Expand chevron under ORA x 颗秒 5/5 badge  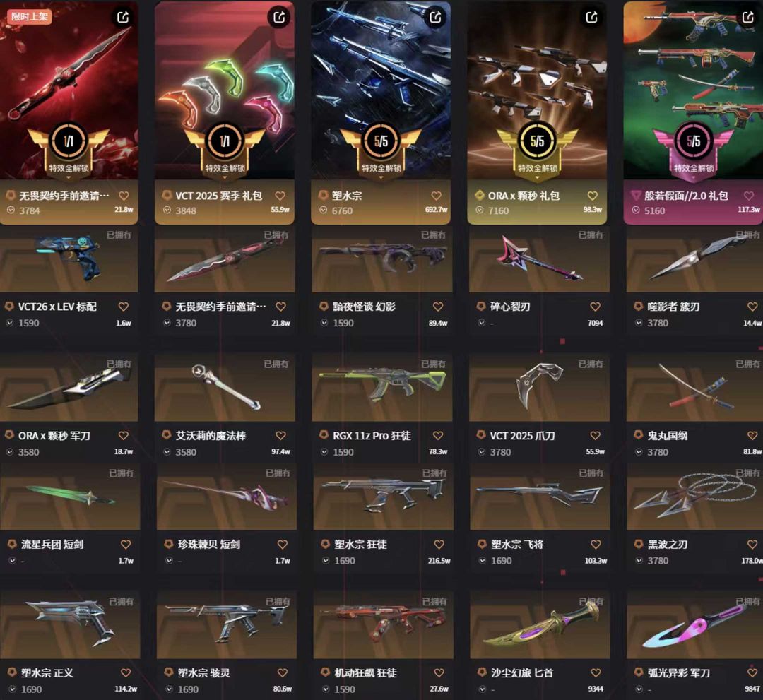(537, 178)
